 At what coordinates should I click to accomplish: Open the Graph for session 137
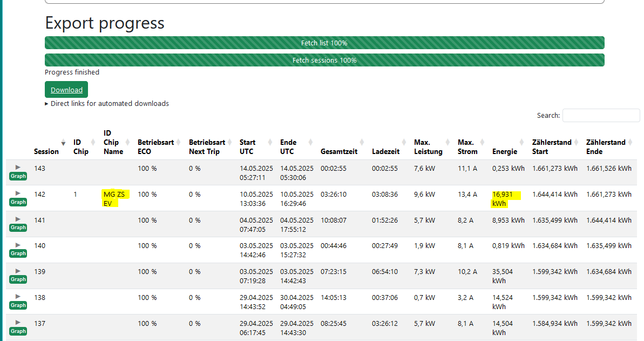click(x=18, y=331)
